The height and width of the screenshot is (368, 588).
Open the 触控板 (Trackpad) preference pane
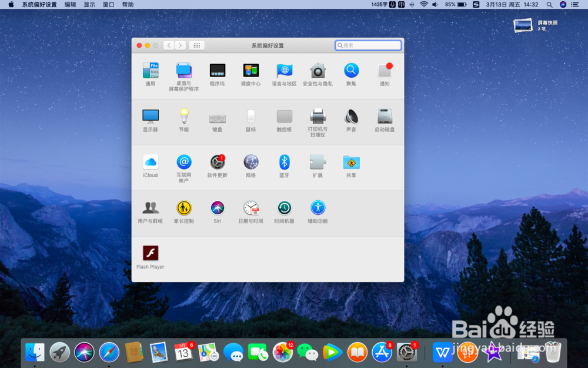pos(284,120)
